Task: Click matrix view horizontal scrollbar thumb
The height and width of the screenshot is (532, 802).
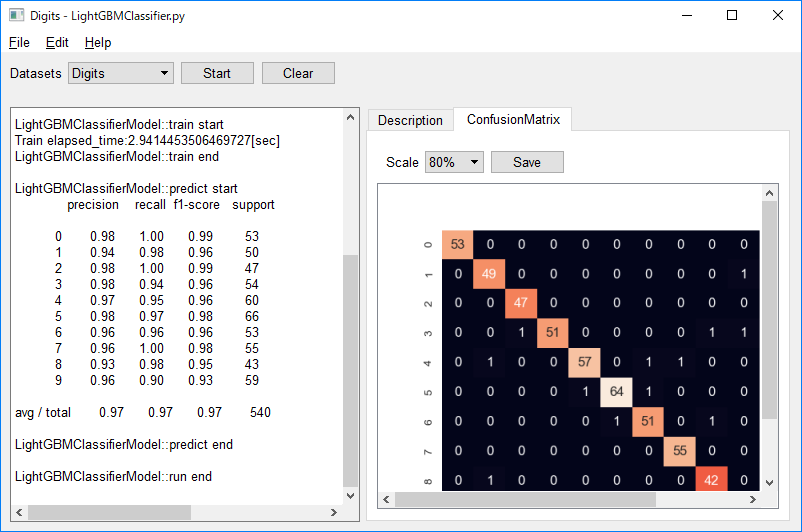Action: pos(525,499)
